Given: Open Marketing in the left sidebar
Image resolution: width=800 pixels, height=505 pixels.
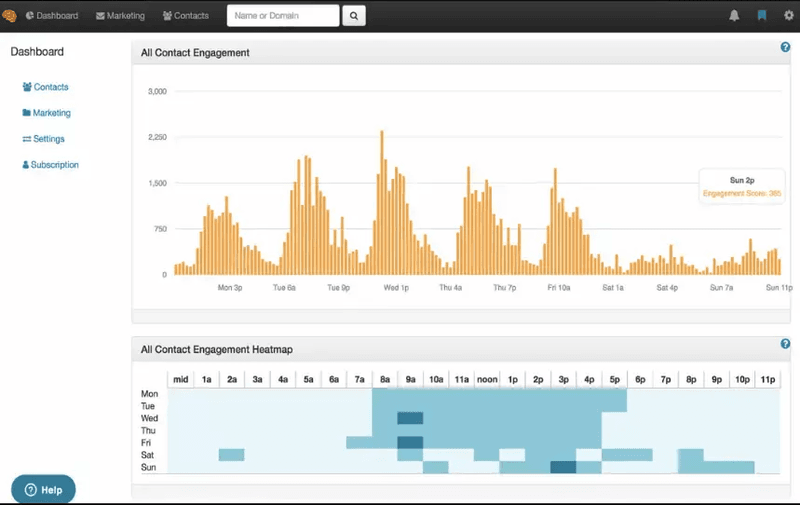Looking at the screenshot, I should point(47,114).
